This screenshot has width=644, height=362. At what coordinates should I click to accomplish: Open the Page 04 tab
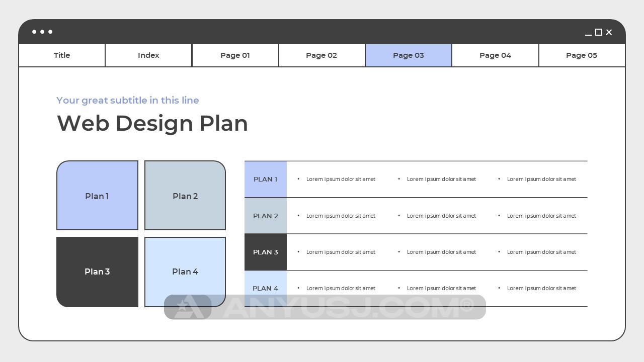point(495,55)
